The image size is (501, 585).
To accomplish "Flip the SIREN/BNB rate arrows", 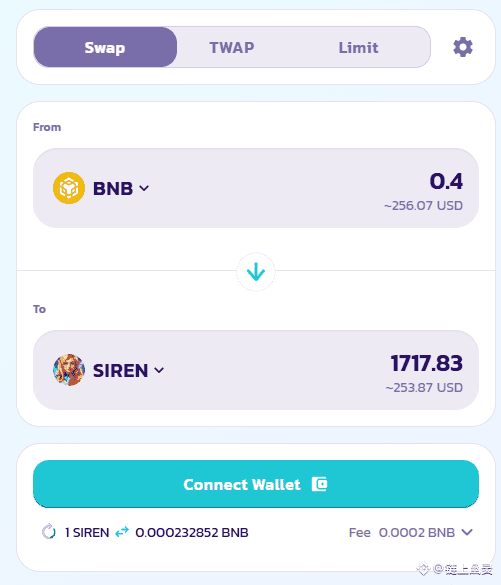I will 122,532.
